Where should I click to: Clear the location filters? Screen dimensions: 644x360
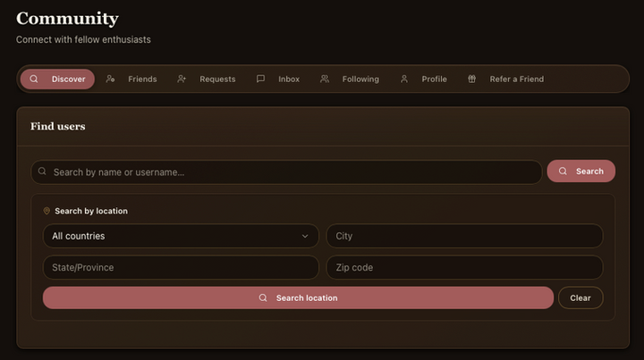pyautogui.click(x=580, y=297)
